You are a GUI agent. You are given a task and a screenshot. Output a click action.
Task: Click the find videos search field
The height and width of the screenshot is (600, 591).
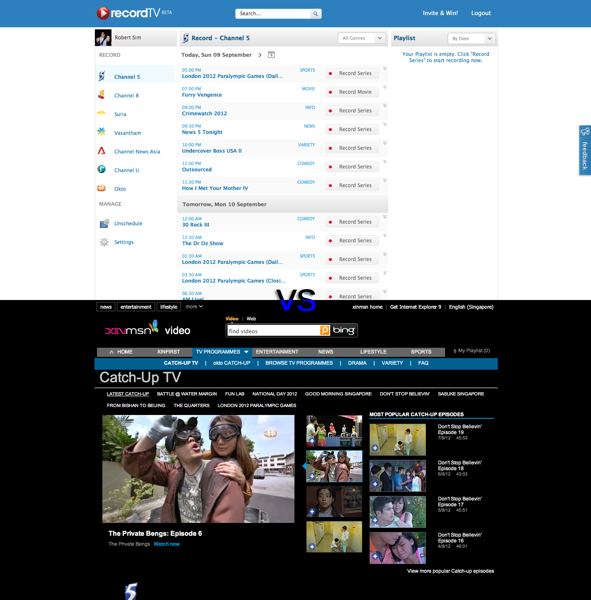pos(273,331)
